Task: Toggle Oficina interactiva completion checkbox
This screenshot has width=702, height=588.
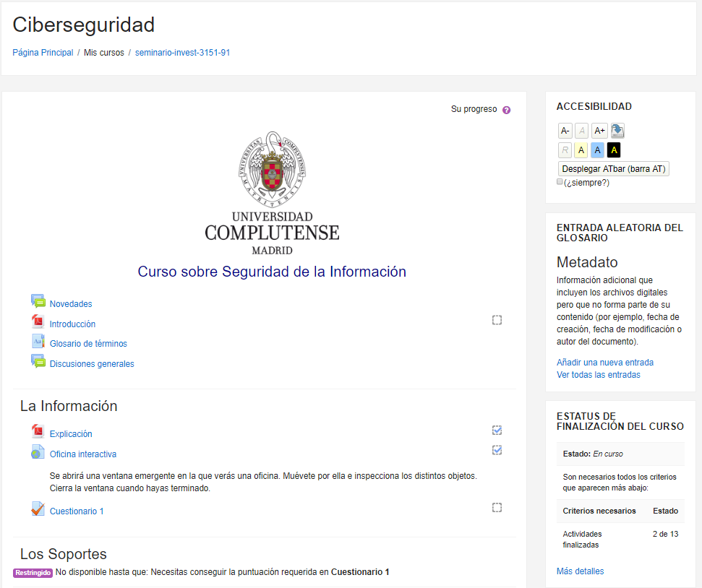Action: click(497, 450)
